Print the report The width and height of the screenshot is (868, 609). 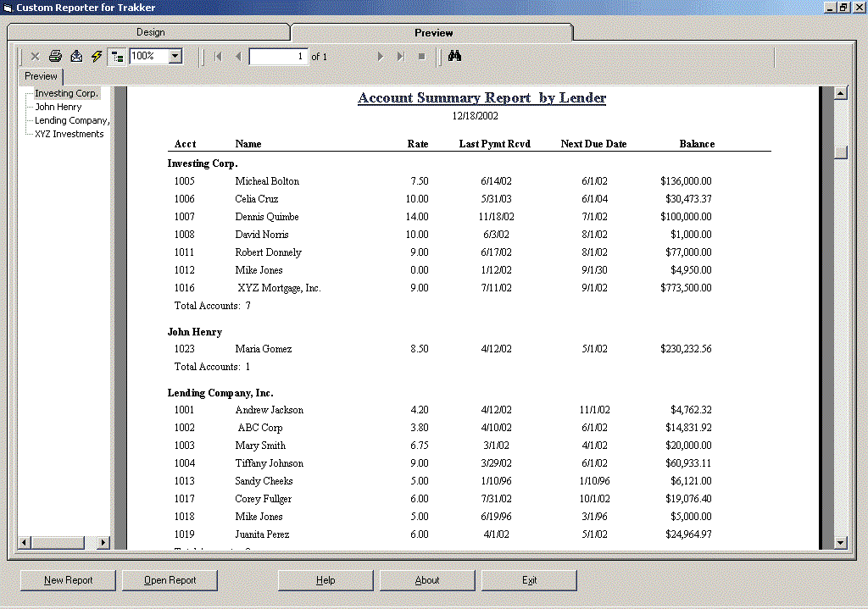coord(55,56)
